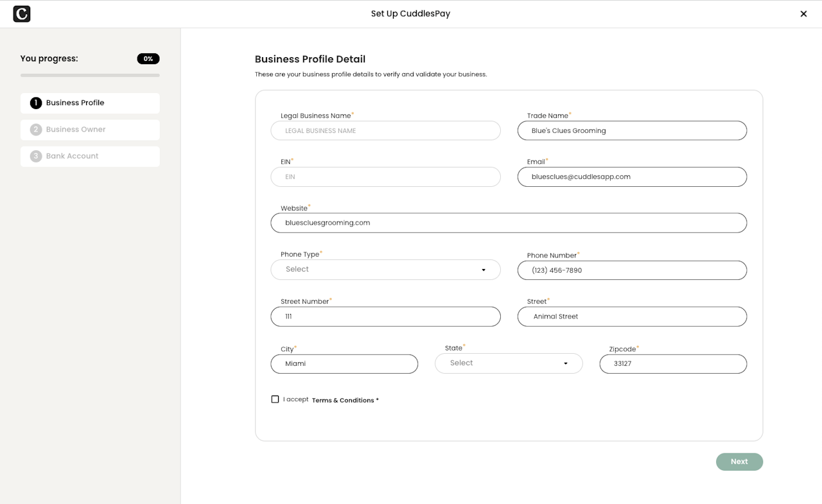Click step 1 number badge icon
The image size is (822, 504).
36,103
